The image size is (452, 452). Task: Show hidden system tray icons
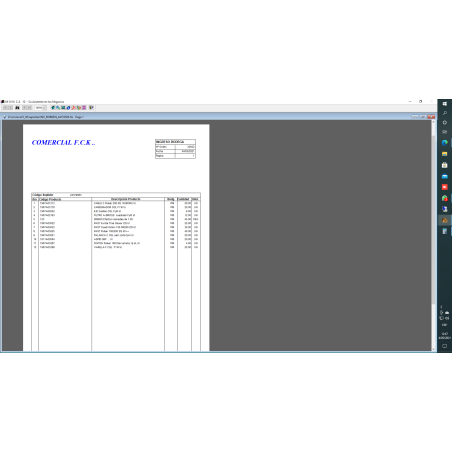(441, 307)
